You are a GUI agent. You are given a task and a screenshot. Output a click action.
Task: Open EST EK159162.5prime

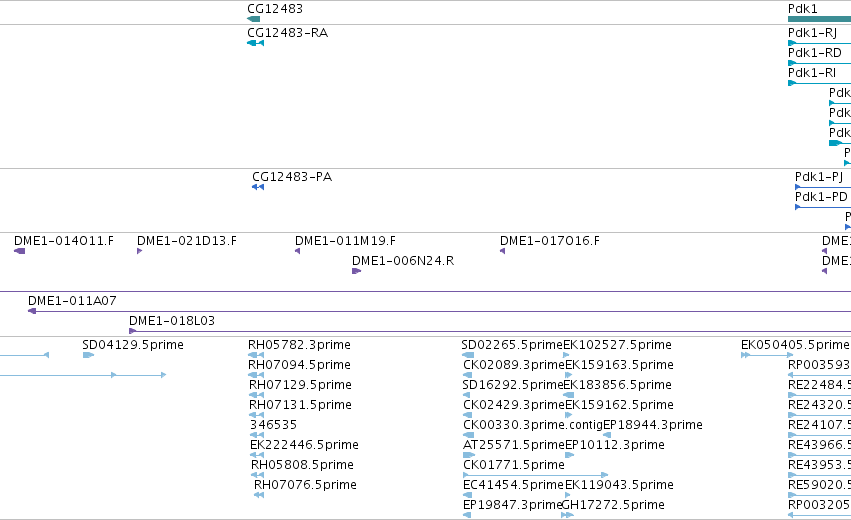click(620, 405)
